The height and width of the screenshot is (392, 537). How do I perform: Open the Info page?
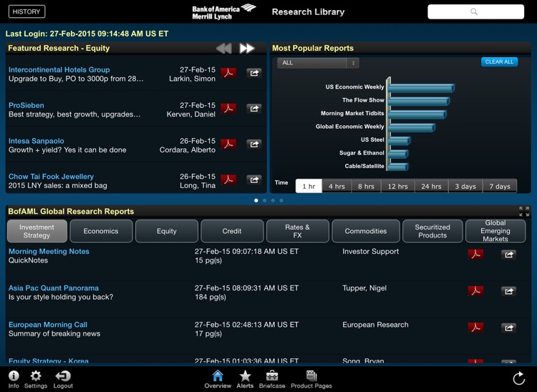coord(14,379)
